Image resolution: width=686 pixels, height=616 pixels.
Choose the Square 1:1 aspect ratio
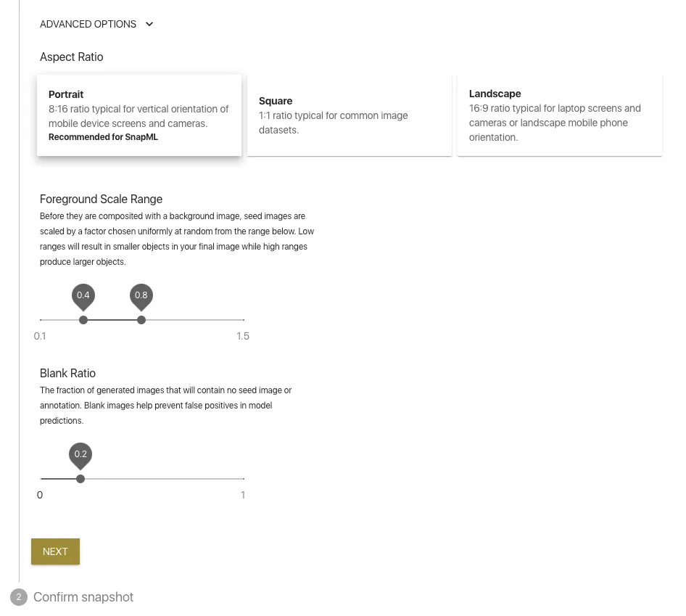[349, 115]
